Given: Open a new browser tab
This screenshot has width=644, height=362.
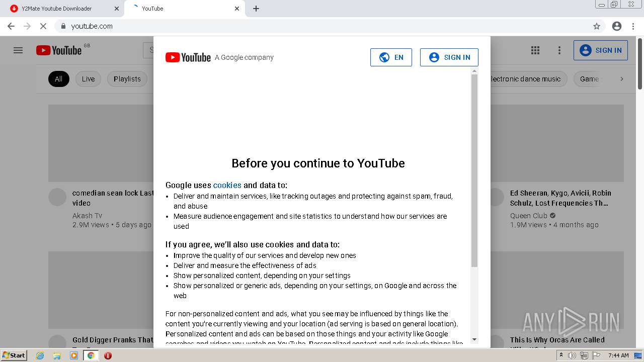Looking at the screenshot, I should coord(256,9).
